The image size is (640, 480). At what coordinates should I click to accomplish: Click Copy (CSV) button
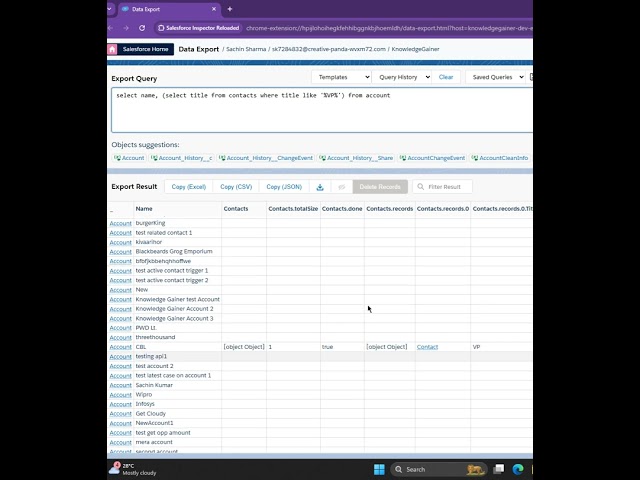click(236, 187)
